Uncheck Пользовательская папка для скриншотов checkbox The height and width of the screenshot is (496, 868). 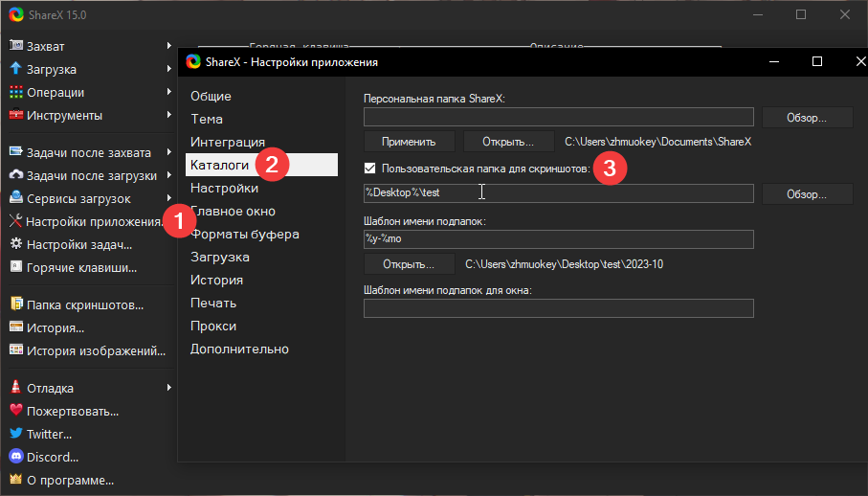click(369, 169)
